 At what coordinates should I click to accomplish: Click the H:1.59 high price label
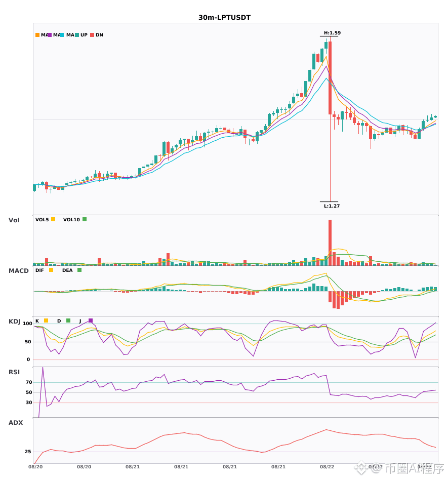coord(333,33)
